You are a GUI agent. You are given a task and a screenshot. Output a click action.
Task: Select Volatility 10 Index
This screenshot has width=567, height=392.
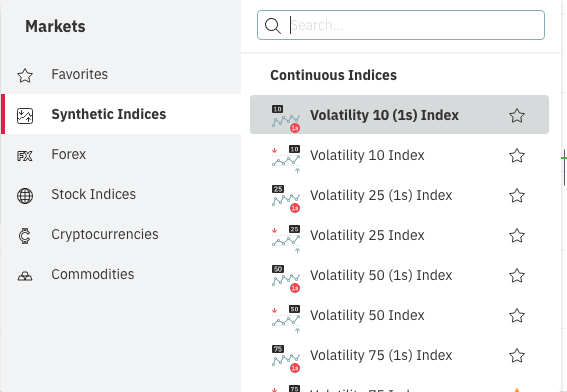click(399, 155)
